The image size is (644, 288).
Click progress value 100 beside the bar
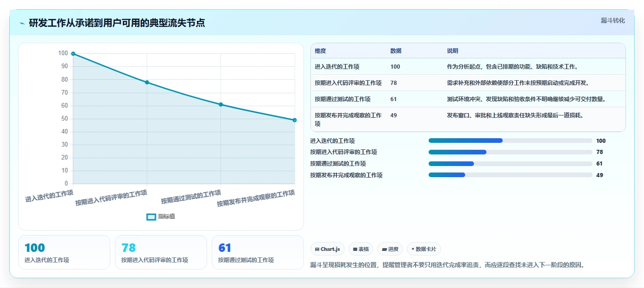[601, 141]
